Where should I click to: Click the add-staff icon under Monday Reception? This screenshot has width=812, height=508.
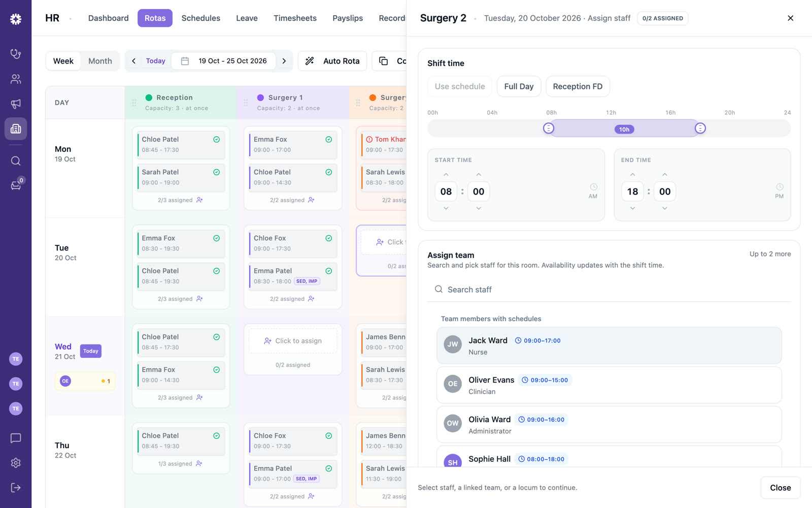pyautogui.click(x=199, y=200)
